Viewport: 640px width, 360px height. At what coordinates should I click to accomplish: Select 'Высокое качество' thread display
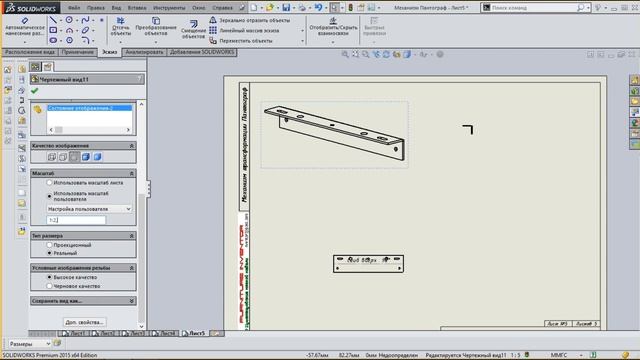pos(49,277)
